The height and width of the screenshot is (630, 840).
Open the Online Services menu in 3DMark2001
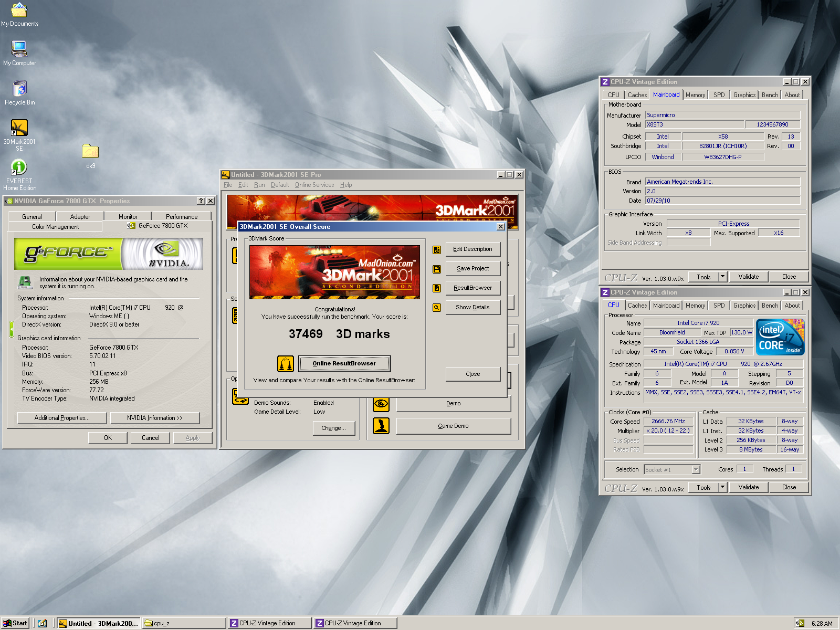(x=314, y=185)
